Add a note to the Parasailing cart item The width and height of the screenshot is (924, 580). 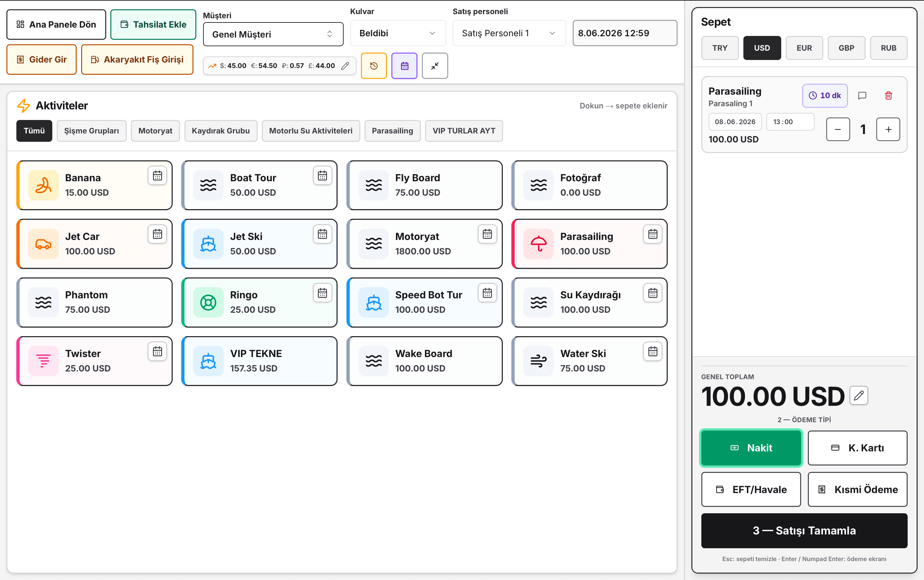pyautogui.click(x=862, y=96)
